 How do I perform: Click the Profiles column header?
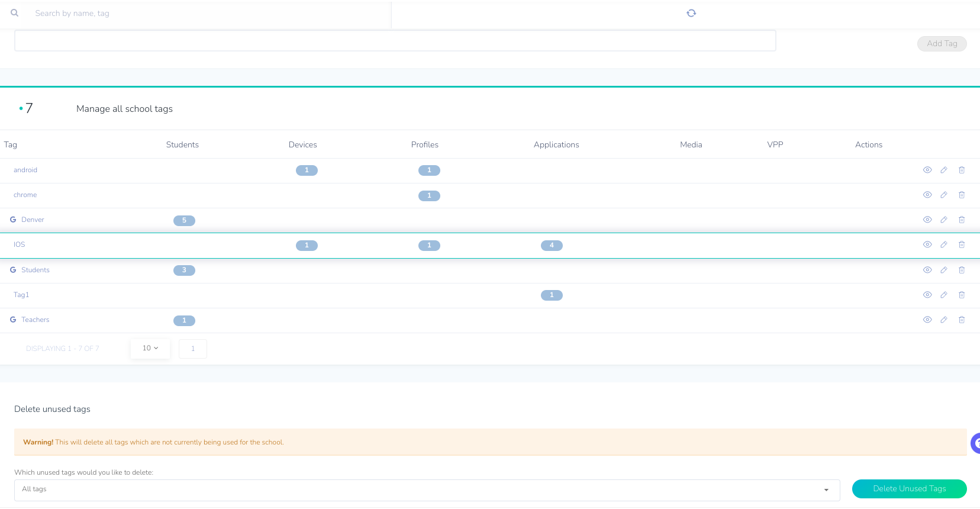click(x=425, y=144)
